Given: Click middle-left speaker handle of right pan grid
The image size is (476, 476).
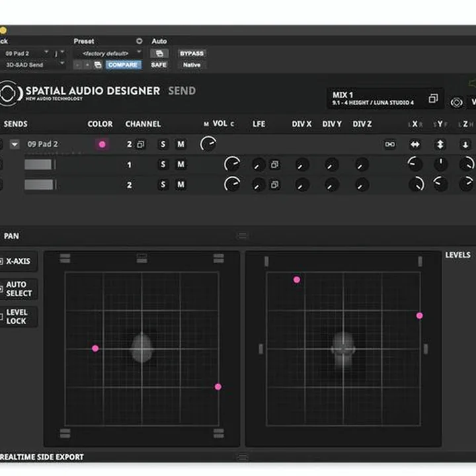Looking at the screenshot, I should pyautogui.click(x=260, y=349).
